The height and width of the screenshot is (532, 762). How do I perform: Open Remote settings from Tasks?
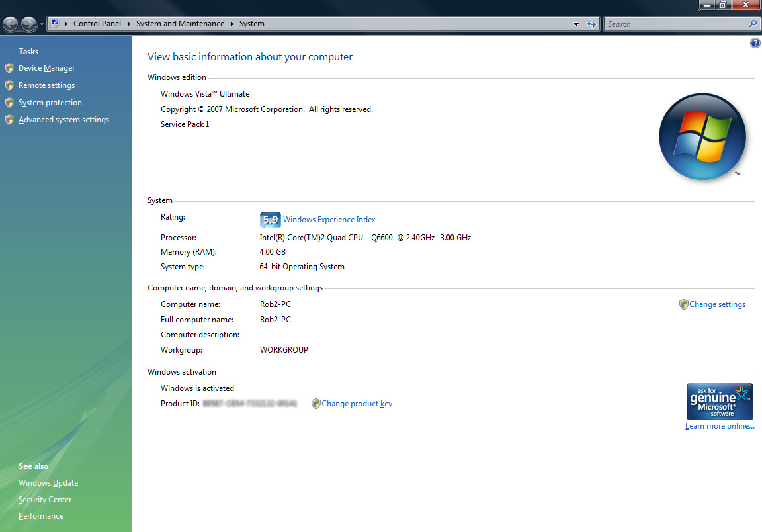[47, 85]
